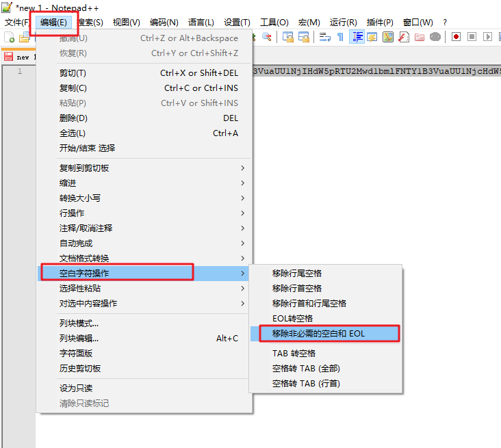The image size is (501, 448).
Task: Click the macro playback triangle icon
Action: pyautogui.click(x=487, y=37)
